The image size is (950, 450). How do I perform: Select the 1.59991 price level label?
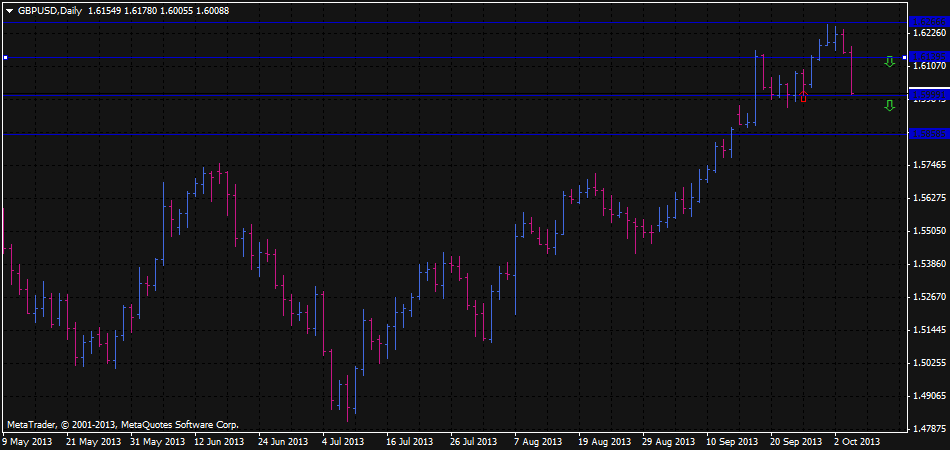coord(929,94)
